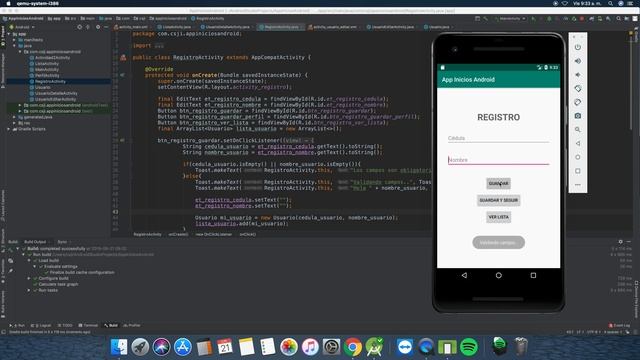Viewport: 640px width, 360px height.
Task: Tap the emulator toolbar back triangle
Action: (x=578, y=143)
